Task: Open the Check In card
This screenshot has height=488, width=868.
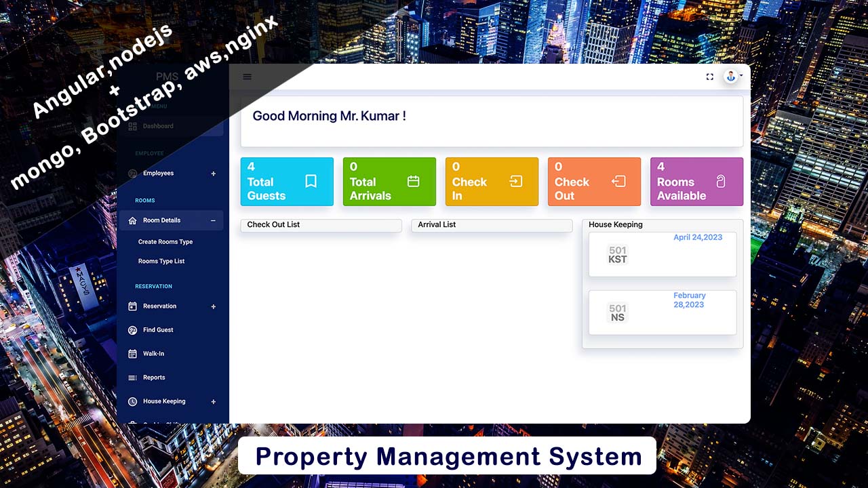Action: click(x=492, y=182)
